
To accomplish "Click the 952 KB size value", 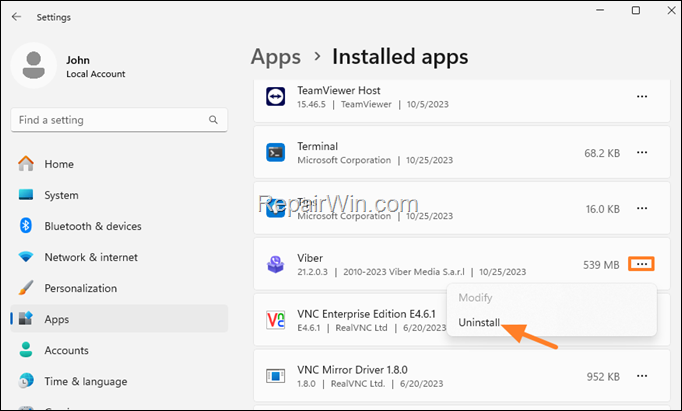I will pos(603,377).
